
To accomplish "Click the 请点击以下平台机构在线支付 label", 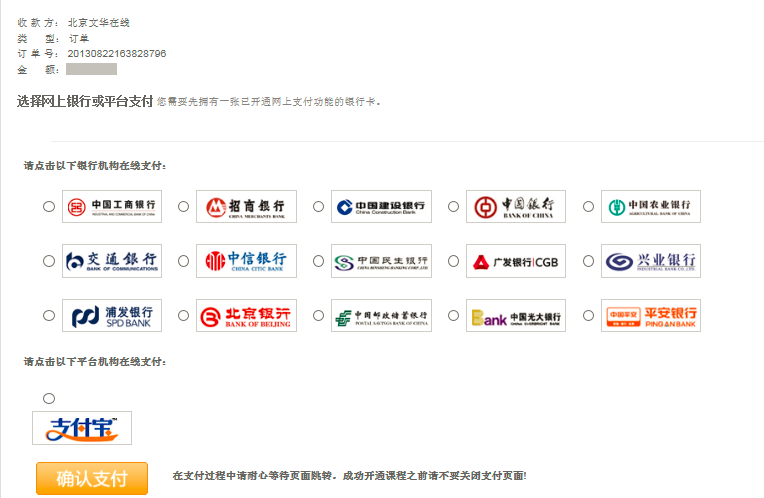I will point(95,362).
